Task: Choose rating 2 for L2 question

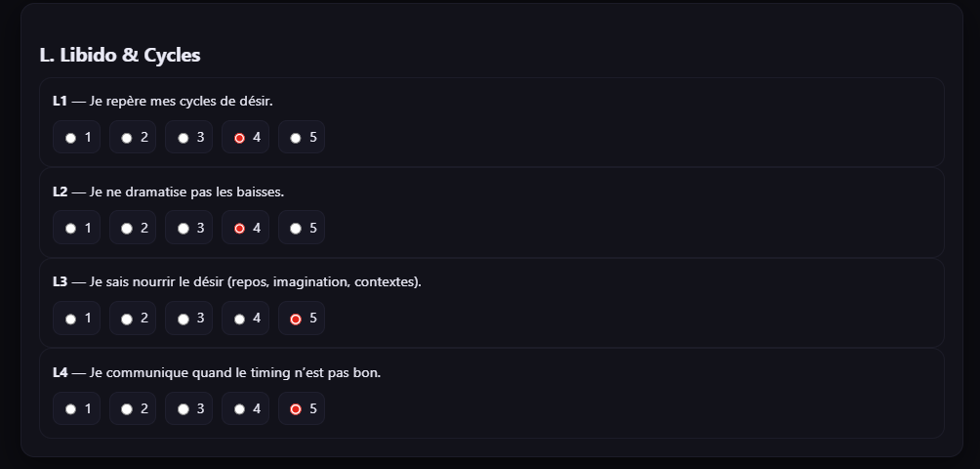Action: pyautogui.click(x=127, y=229)
